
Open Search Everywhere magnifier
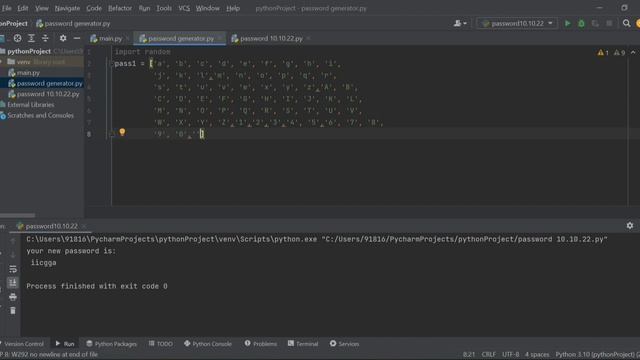point(626,24)
